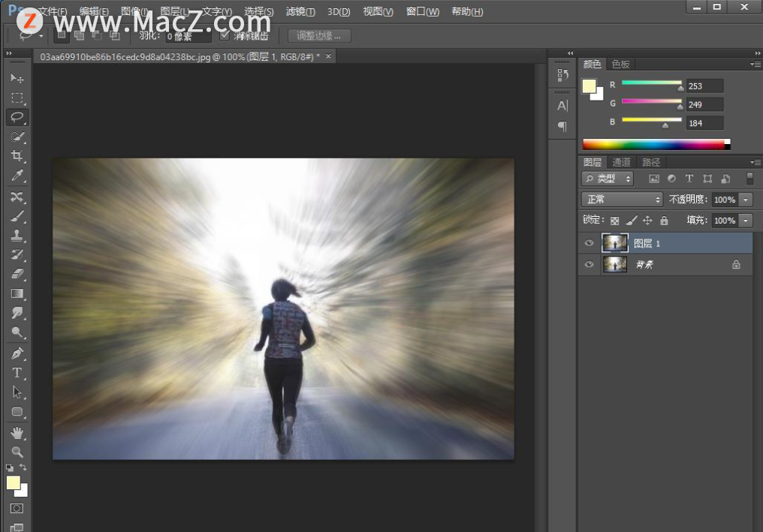
Task: Filter layers by smart object icon
Action: (x=725, y=179)
